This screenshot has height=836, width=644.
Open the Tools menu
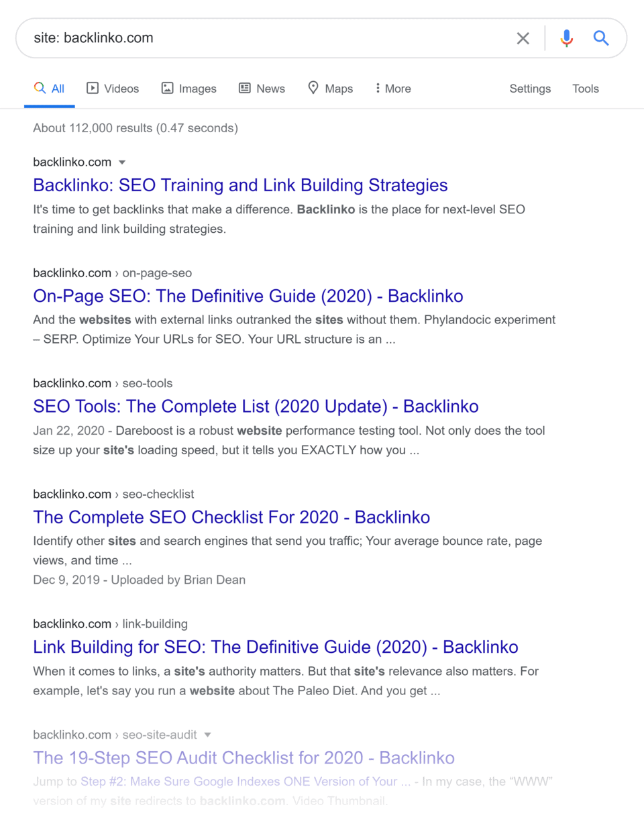coord(585,88)
